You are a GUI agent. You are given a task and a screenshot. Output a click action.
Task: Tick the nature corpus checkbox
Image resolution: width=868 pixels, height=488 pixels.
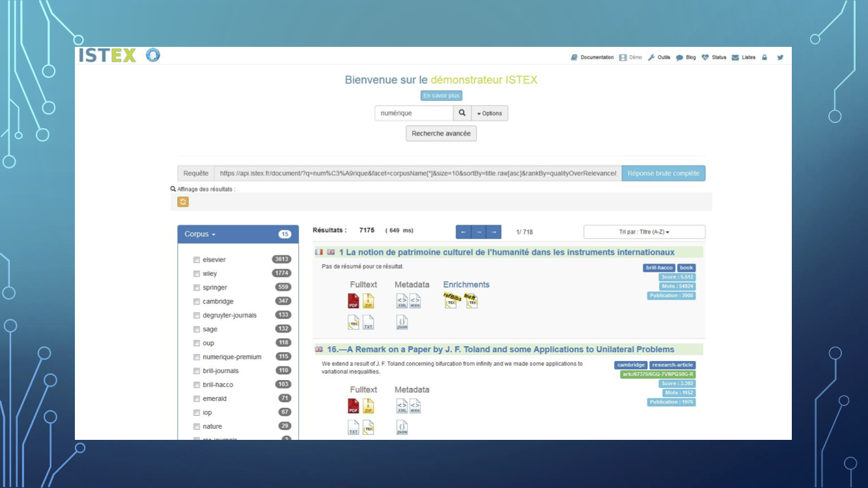coord(197,426)
